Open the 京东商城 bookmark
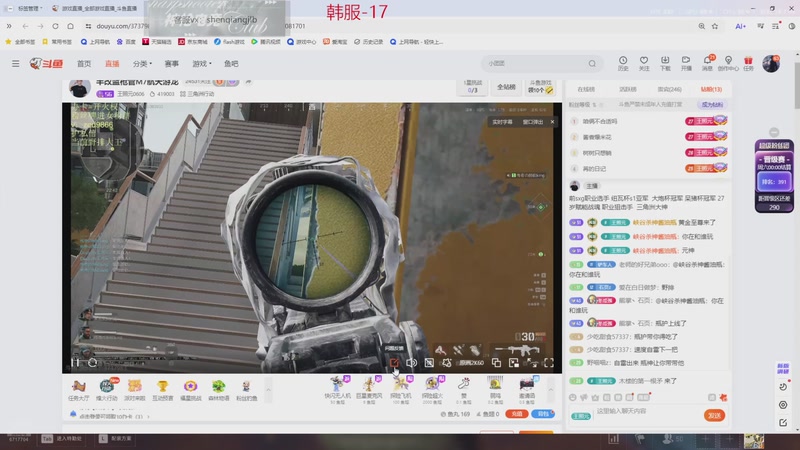This screenshot has width=800, height=450. 193,42
